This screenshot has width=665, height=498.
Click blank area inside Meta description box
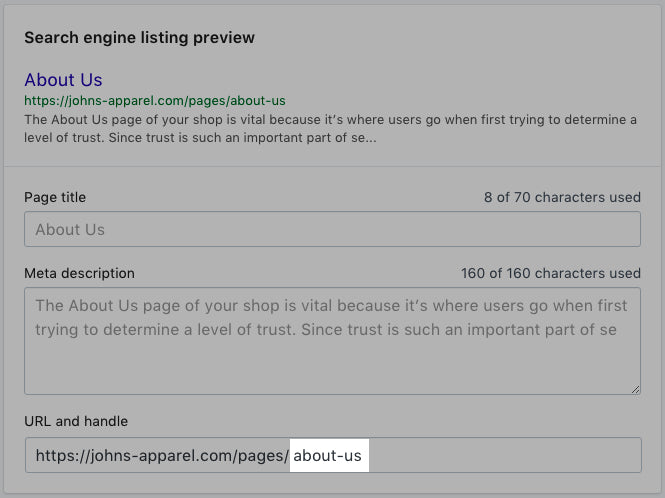pyautogui.click(x=330, y=370)
